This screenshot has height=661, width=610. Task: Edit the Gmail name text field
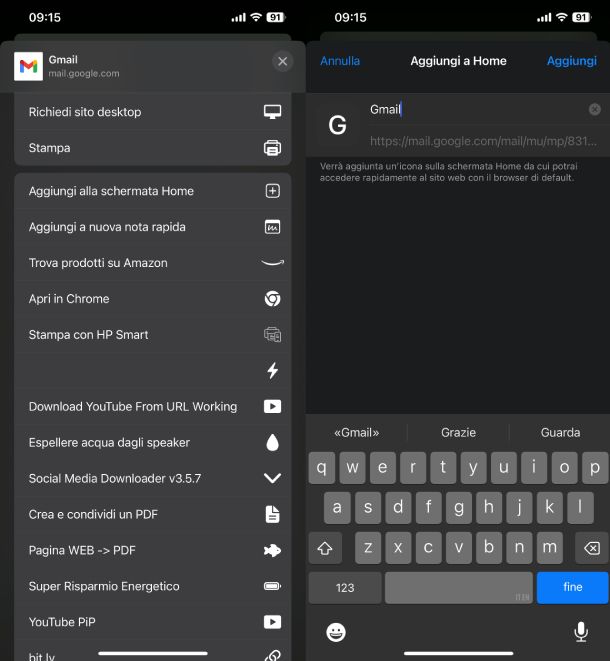476,110
